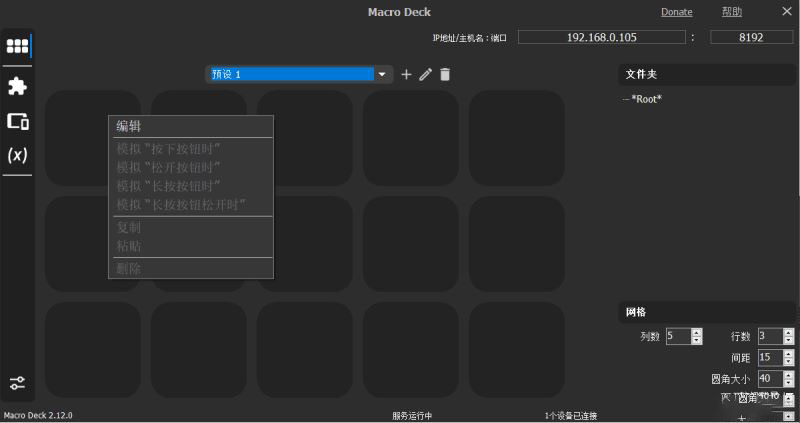Screen dimensions: 800x423
Task: Add a new profile with plus icon
Action: pyautogui.click(x=406, y=74)
